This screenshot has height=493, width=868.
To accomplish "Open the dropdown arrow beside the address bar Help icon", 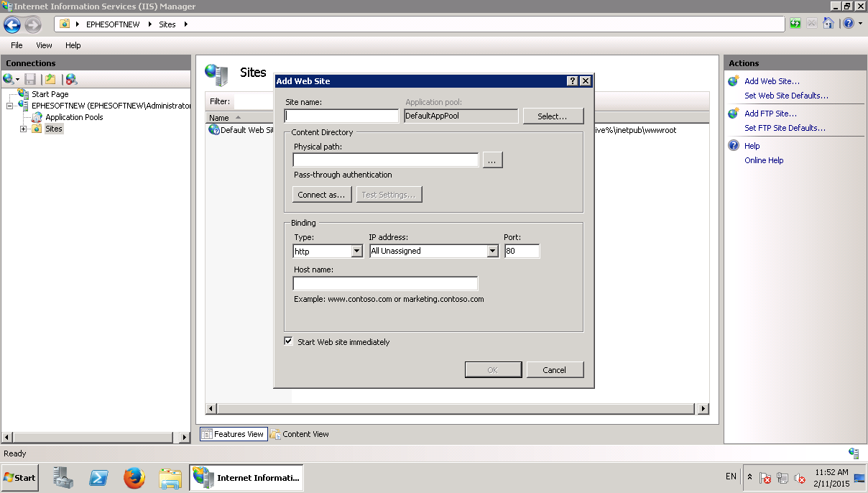I will (x=860, y=24).
